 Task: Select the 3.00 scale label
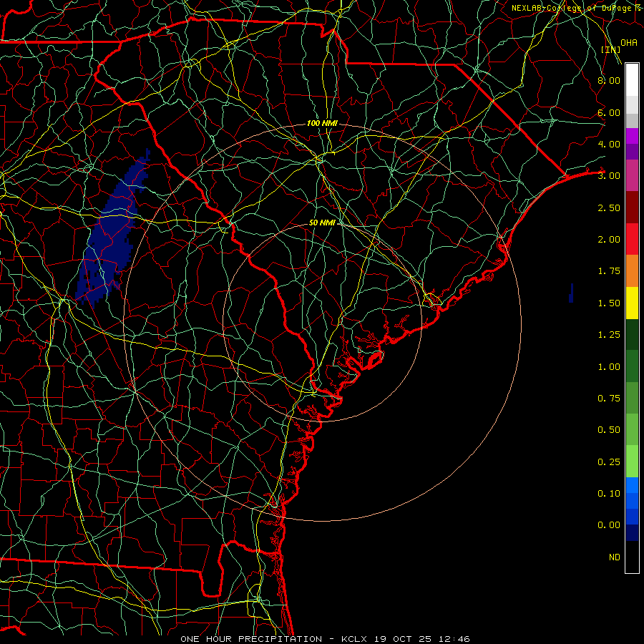[609, 176]
